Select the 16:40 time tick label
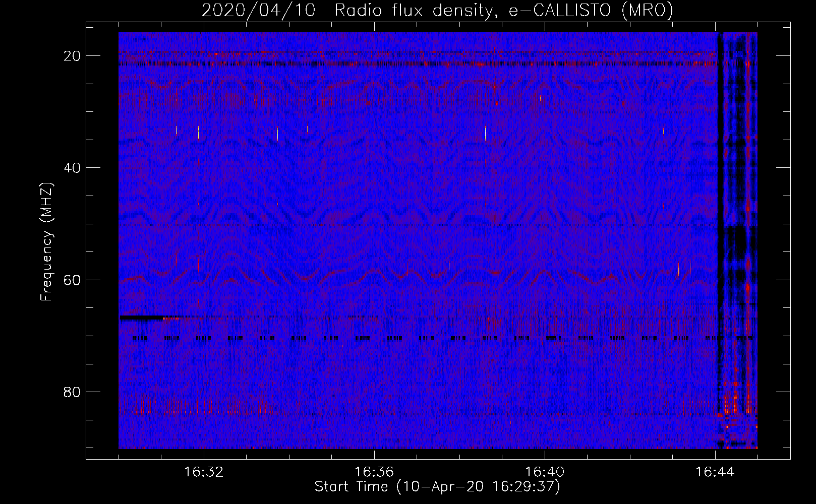Viewport: 816px width, 504px height. tap(545, 472)
